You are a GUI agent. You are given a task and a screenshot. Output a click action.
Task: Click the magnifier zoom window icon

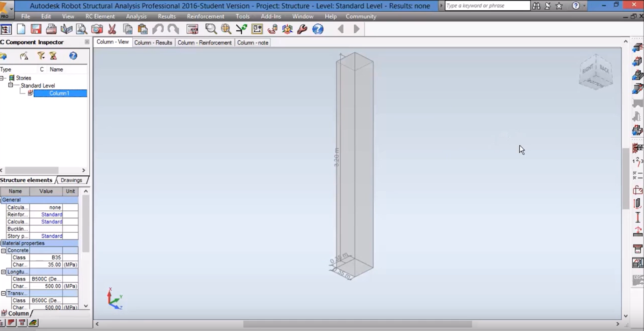[211, 29]
